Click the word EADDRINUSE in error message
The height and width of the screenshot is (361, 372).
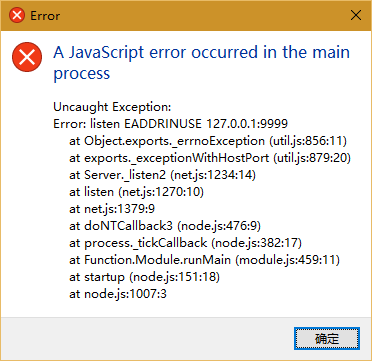coord(163,124)
